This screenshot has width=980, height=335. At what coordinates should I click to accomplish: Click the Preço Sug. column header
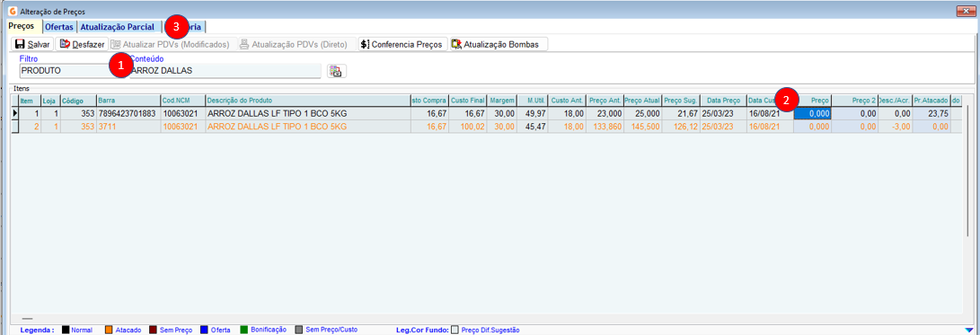pos(681,101)
